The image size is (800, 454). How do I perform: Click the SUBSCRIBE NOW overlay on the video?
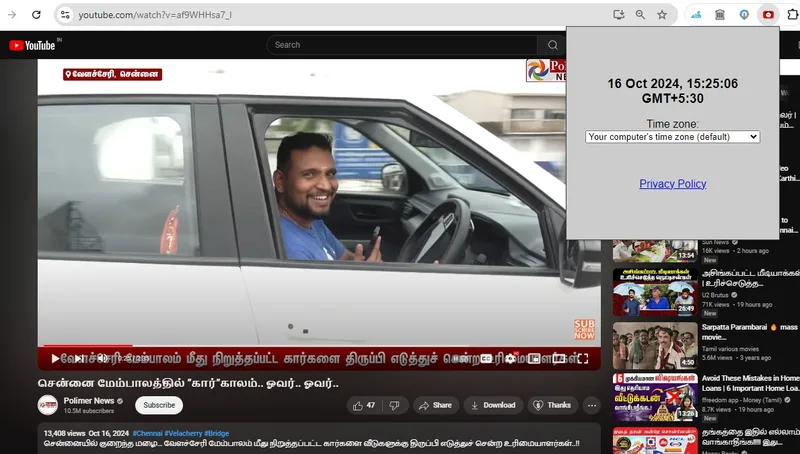click(x=584, y=330)
